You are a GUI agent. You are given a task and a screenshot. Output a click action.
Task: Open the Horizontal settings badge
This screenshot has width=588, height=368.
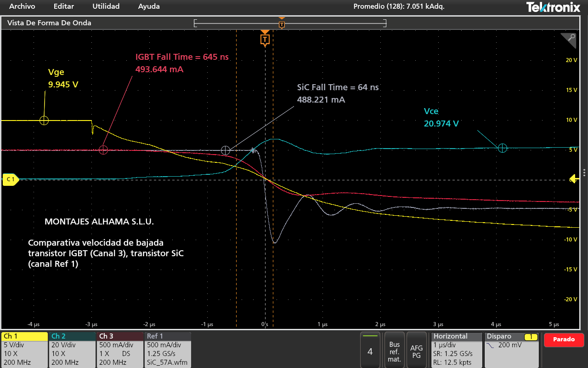click(x=457, y=350)
